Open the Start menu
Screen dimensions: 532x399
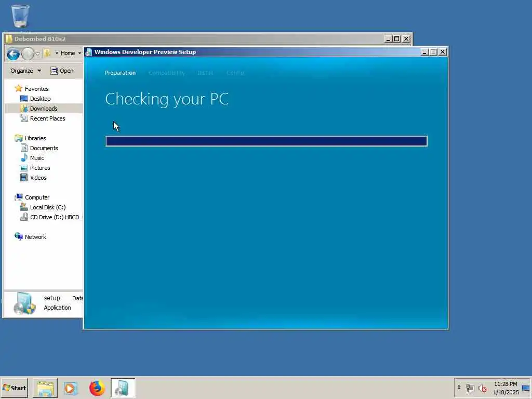[14, 388]
